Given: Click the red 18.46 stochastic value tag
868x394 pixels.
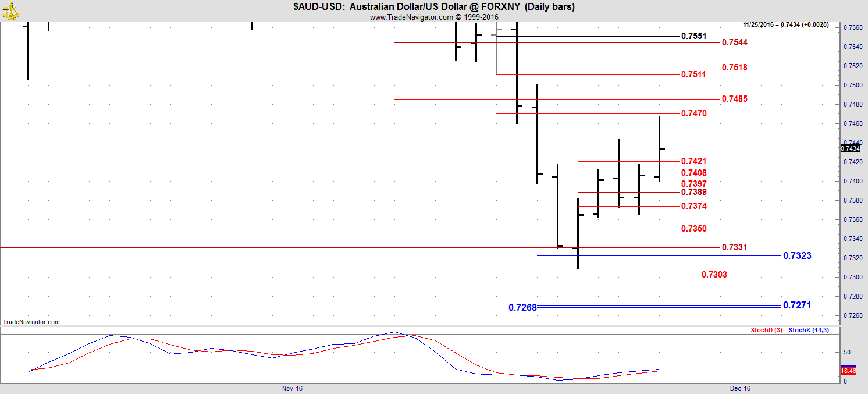Looking at the screenshot, I should (848, 370).
